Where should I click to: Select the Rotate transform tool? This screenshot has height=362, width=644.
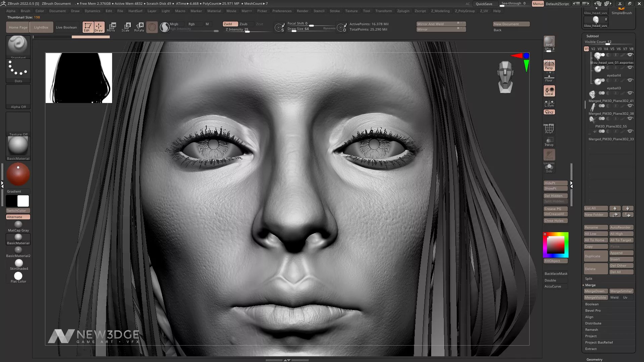(x=139, y=27)
